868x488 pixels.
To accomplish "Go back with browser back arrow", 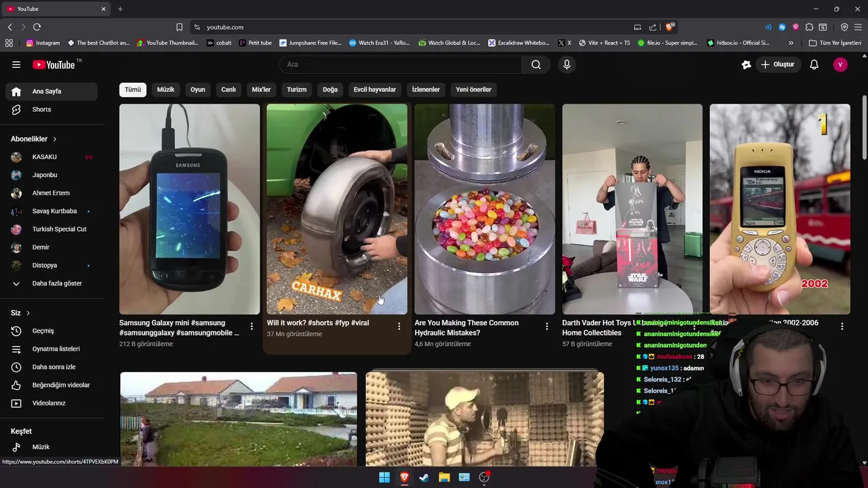I will pyautogui.click(x=10, y=27).
